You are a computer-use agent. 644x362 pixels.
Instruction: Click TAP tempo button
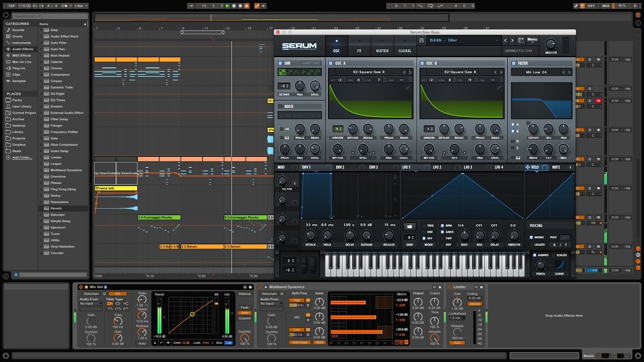click(12, 6)
